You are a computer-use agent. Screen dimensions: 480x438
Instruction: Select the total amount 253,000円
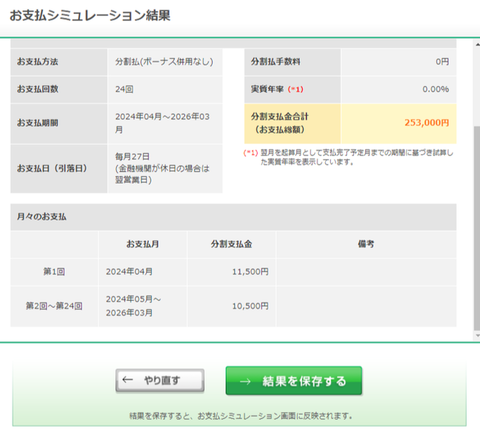427,123
